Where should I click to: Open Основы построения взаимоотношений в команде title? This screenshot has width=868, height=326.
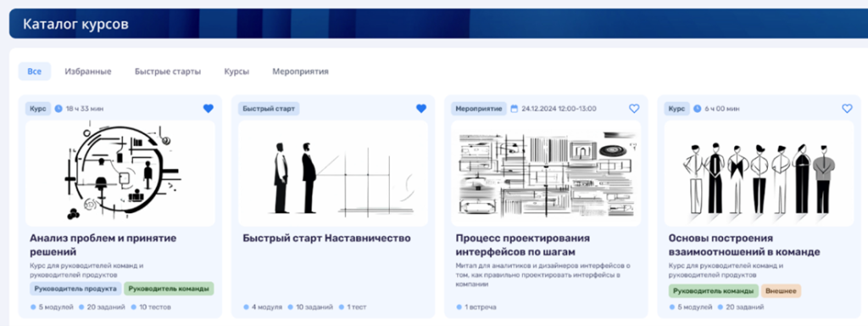(744, 245)
